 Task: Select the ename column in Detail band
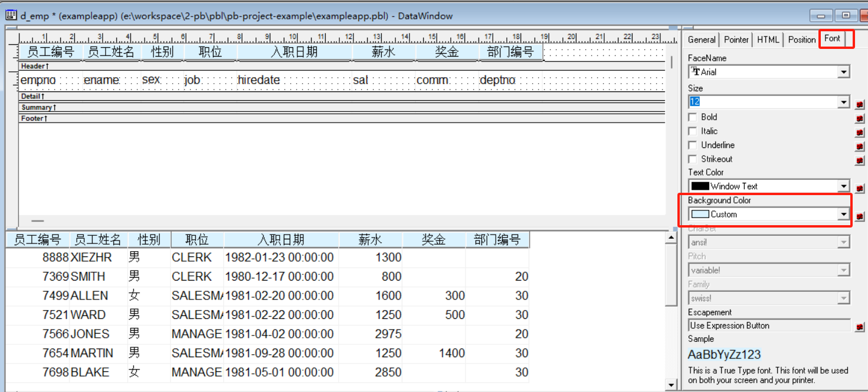(111, 80)
